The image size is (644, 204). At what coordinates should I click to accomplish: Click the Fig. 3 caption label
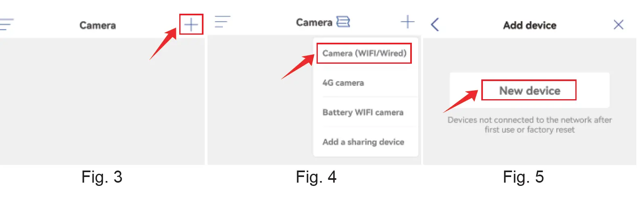(102, 177)
